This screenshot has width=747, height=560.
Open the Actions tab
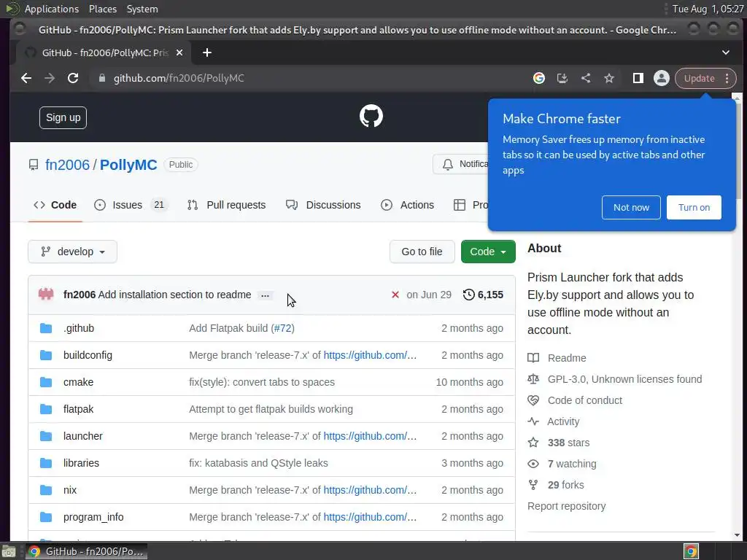pyautogui.click(x=407, y=205)
